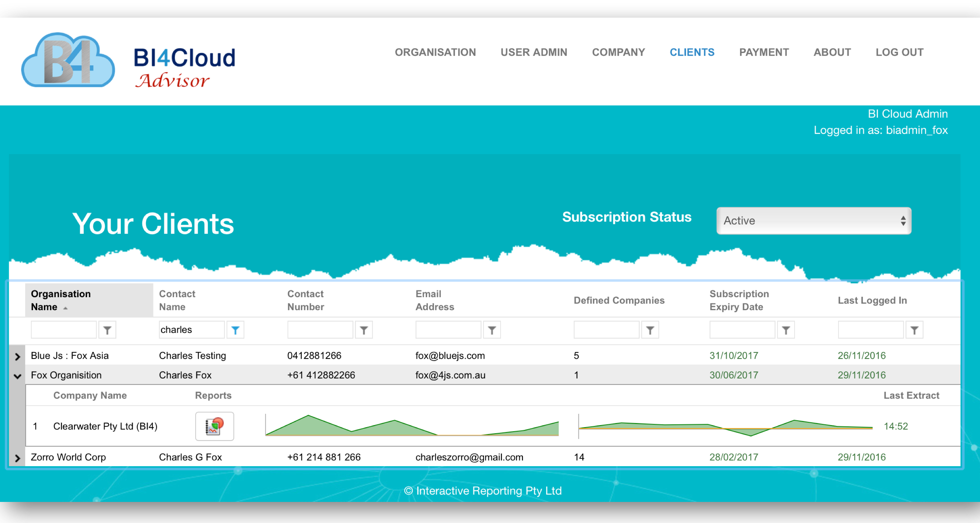Click email charleszorro@gmail.com
Screen dimensions: 980x523
[x=470, y=457]
